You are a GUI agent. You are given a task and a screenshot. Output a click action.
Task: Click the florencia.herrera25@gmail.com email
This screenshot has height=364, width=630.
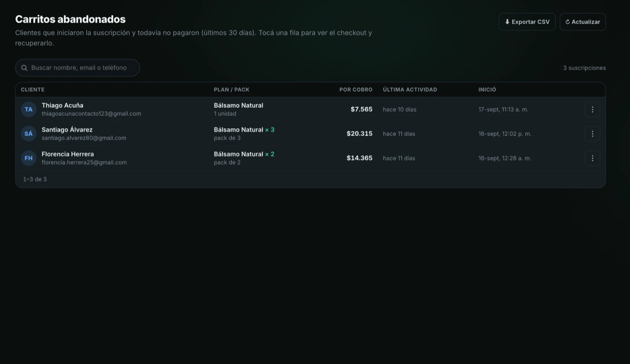(x=84, y=162)
